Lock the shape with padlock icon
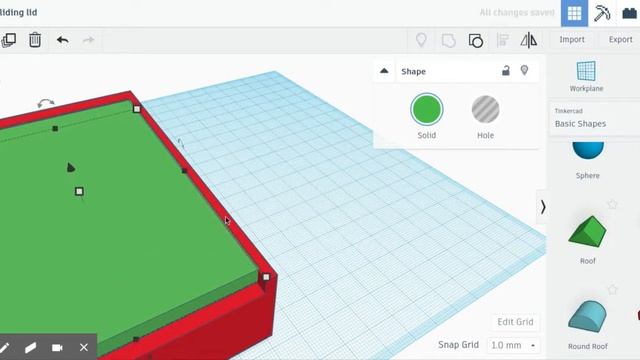The image size is (640, 360). coord(506,71)
